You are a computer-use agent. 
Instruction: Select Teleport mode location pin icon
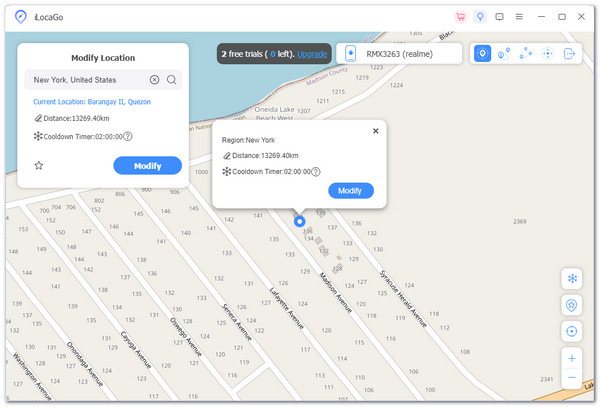[x=482, y=54]
